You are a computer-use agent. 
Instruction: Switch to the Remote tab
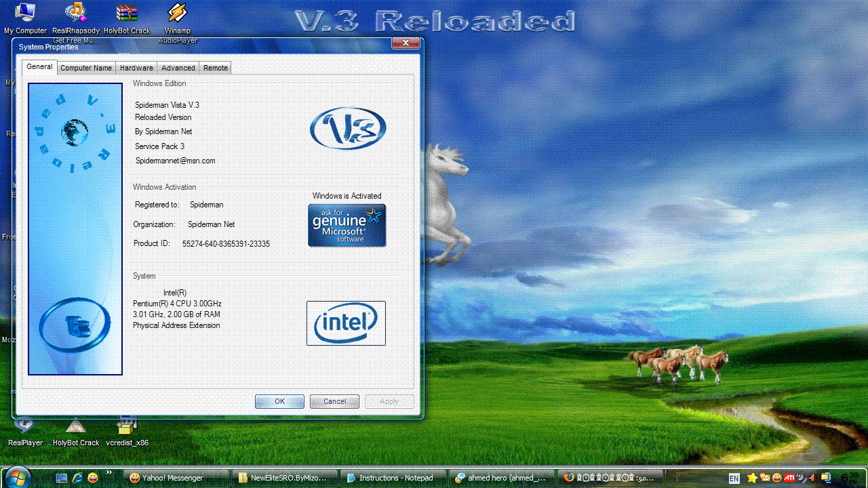click(x=216, y=68)
